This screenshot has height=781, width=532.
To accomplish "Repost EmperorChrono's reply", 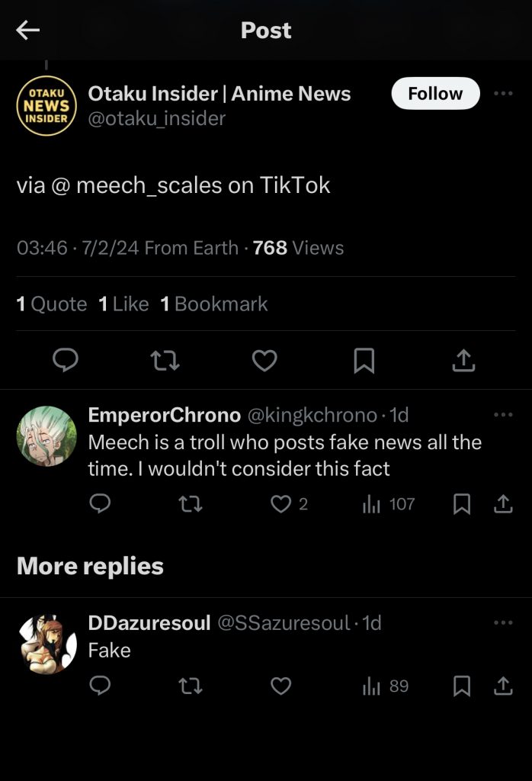I will tap(191, 503).
